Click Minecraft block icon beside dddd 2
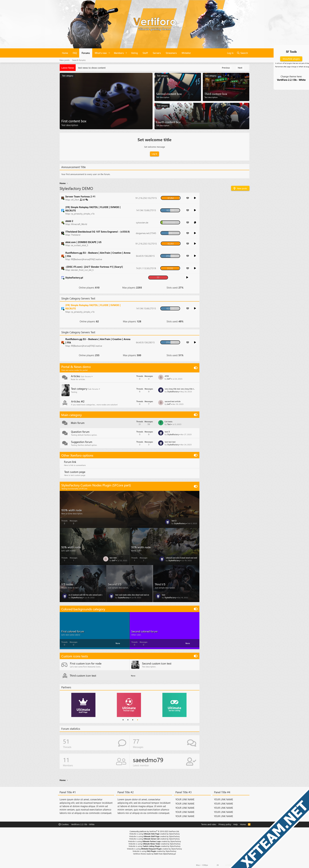This screenshot has width=309, height=868. click(x=63, y=223)
